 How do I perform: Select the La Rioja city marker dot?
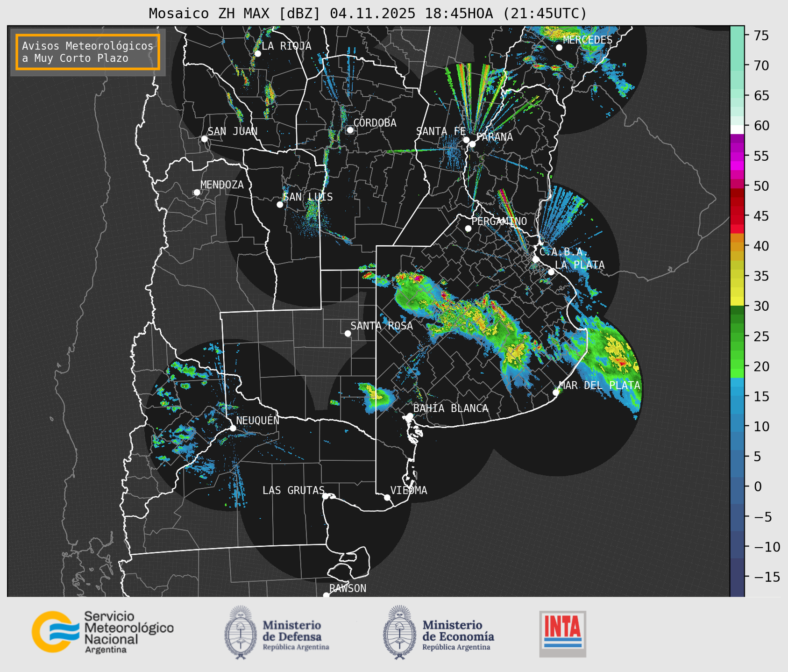coord(257,54)
